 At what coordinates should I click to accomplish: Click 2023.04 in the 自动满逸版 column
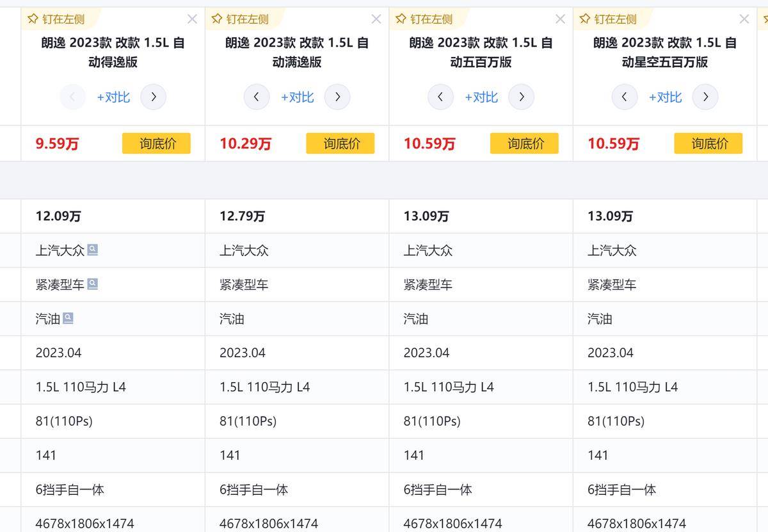click(243, 353)
